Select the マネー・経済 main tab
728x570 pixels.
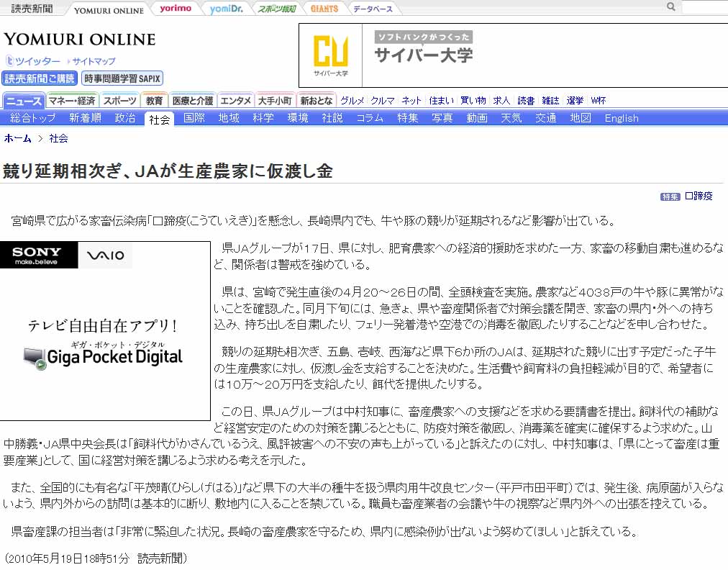(x=72, y=101)
